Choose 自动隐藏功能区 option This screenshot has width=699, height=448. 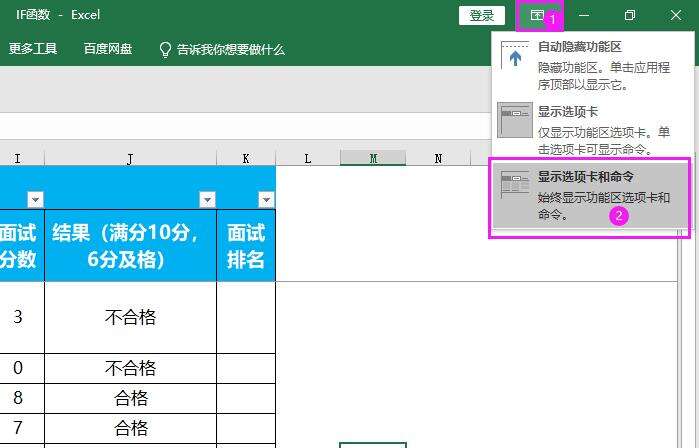[x=591, y=65]
